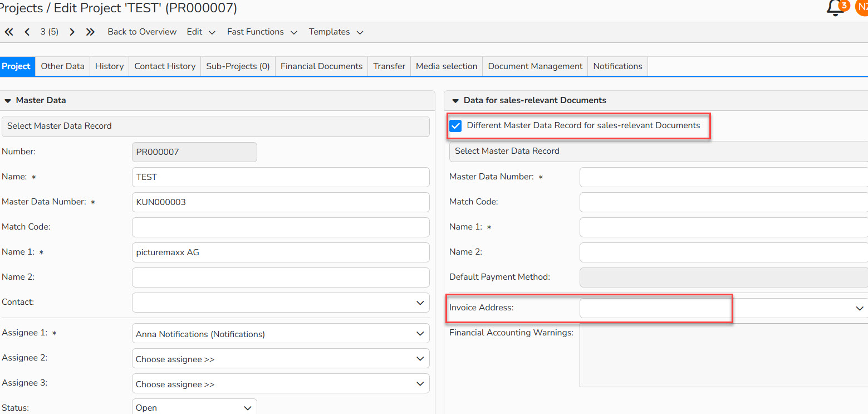The width and height of the screenshot is (868, 414).
Task: Go to previous record arrow
Action: pyautogui.click(x=27, y=32)
